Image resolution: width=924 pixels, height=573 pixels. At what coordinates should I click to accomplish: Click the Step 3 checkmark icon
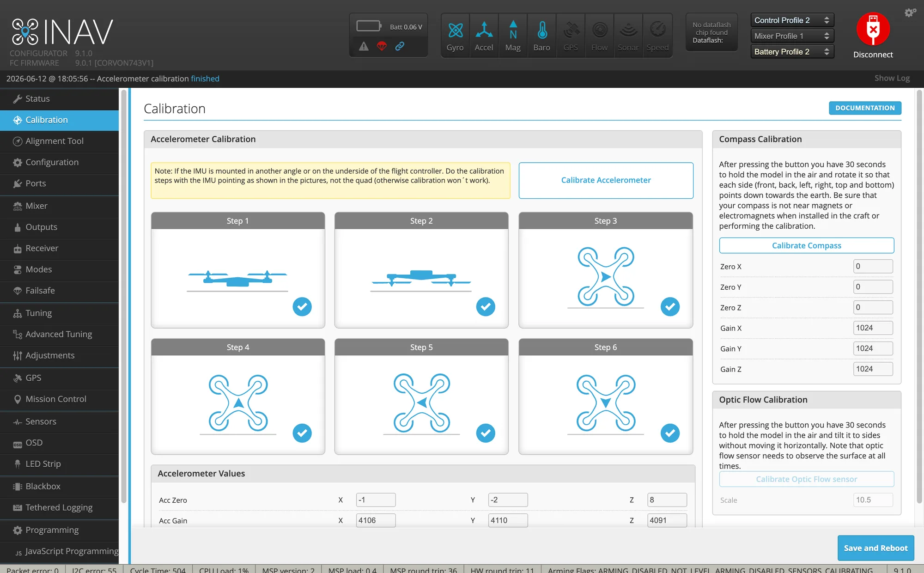tap(670, 306)
